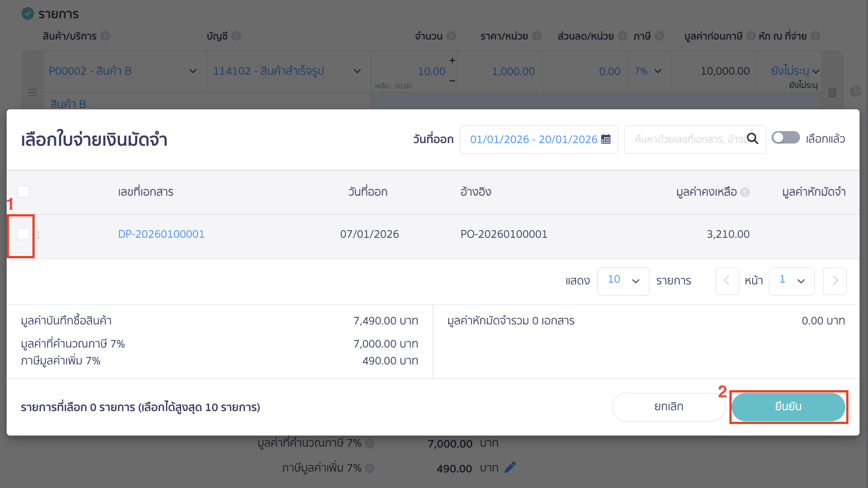Image resolution: width=868 pixels, height=488 pixels.
Task: Select the เลขที่เอกสาร column header
Action: pyautogui.click(x=145, y=192)
